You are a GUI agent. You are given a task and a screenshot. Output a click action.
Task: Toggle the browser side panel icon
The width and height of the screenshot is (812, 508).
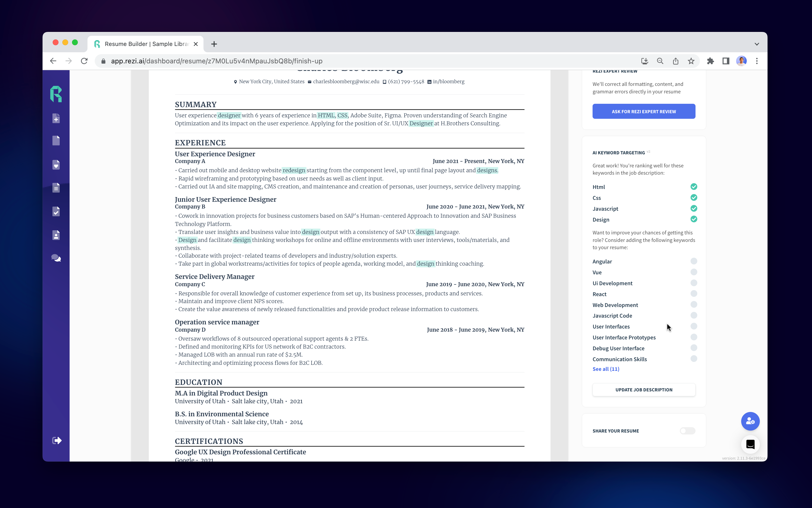pyautogui.click(x=726, y=61)
